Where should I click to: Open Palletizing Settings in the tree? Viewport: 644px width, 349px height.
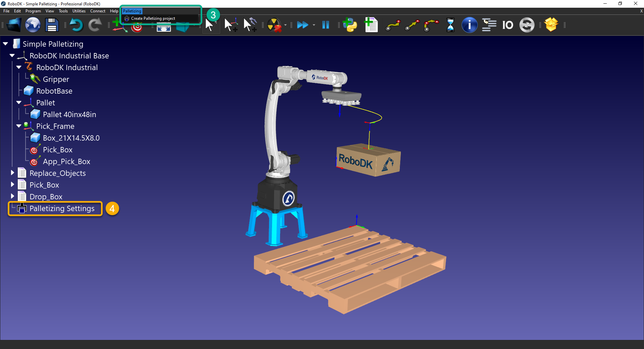[62, 208]
